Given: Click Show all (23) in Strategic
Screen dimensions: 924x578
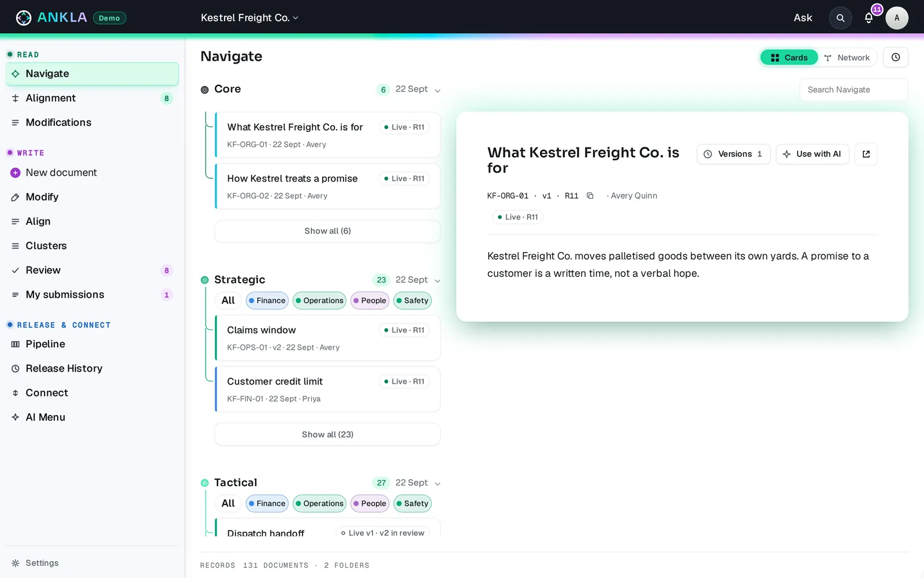Looking at the screenshot, I should pyautogui.click(x=327, y=435).
